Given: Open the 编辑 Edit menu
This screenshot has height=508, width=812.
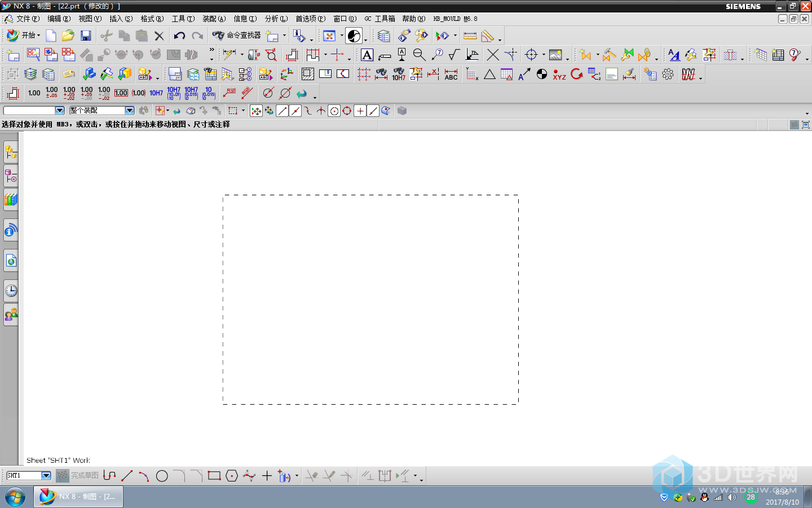Looking at the screenshot, I should pos(59,19).
